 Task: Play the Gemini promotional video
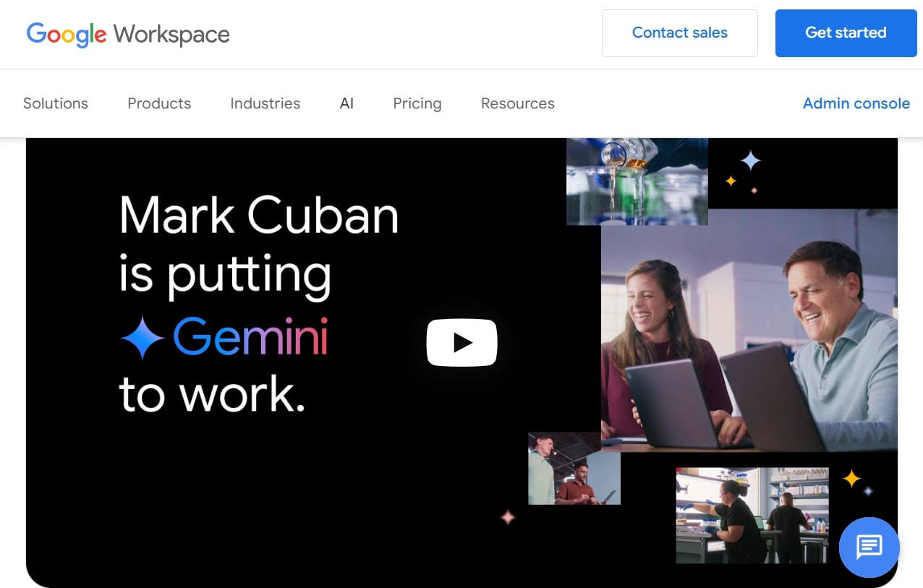point(461,342)
